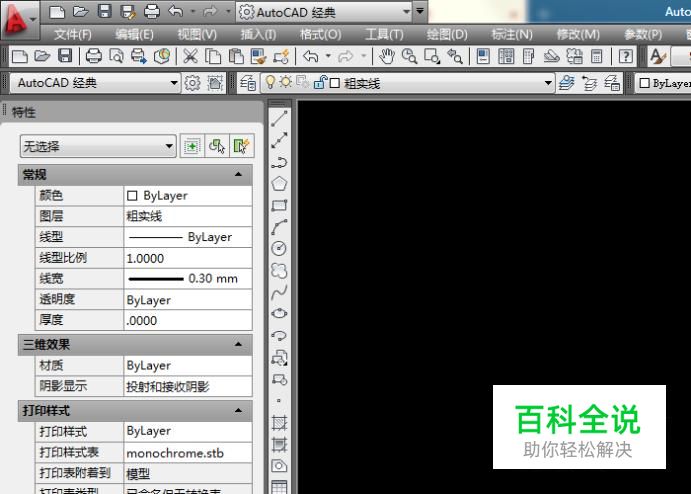The height and width of the screenshot is (494, 691).
Task: Collapse the 三维效果 section
Action: [238, 344]
